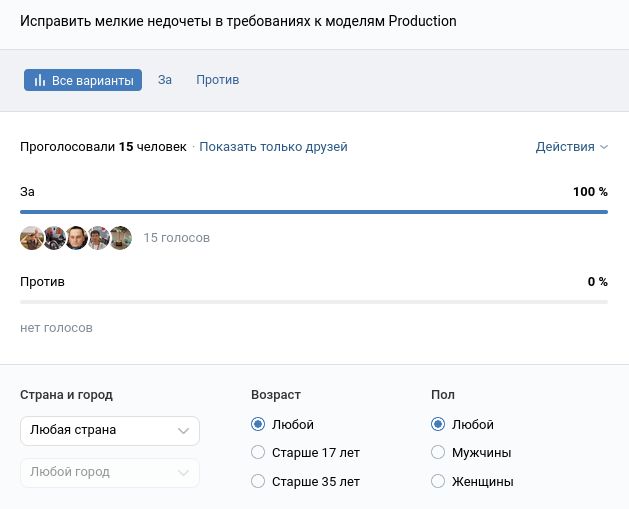Open the «Любая страна» country dropdown
The height and width of the screenshot is (509, 629).
[x=110, y=430]
